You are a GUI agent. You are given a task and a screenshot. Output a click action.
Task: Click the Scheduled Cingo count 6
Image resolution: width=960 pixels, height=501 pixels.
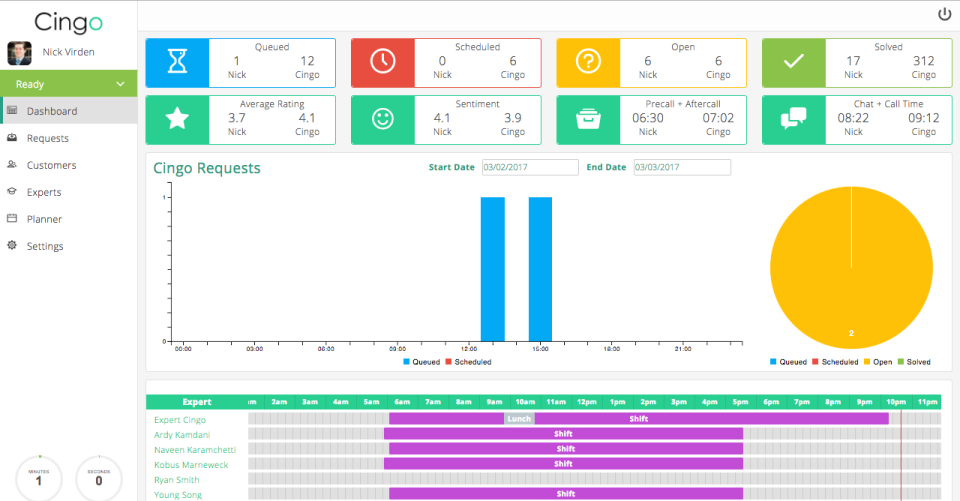pos(512,61)
